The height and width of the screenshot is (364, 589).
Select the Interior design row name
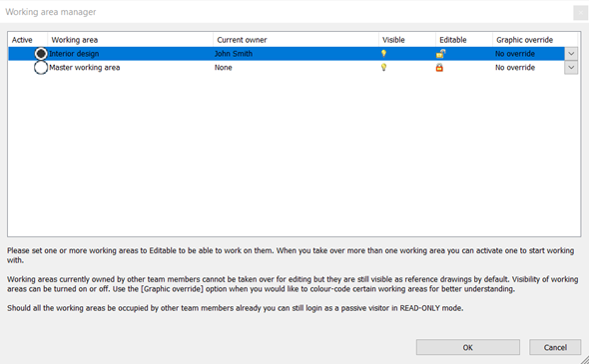(74, 54)
